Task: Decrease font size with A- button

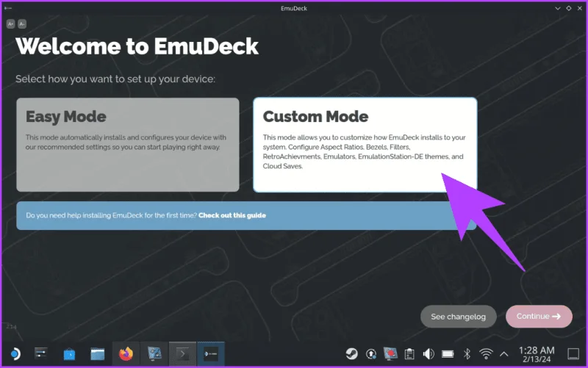Action: pyautogui.click(x=22, y=24)
